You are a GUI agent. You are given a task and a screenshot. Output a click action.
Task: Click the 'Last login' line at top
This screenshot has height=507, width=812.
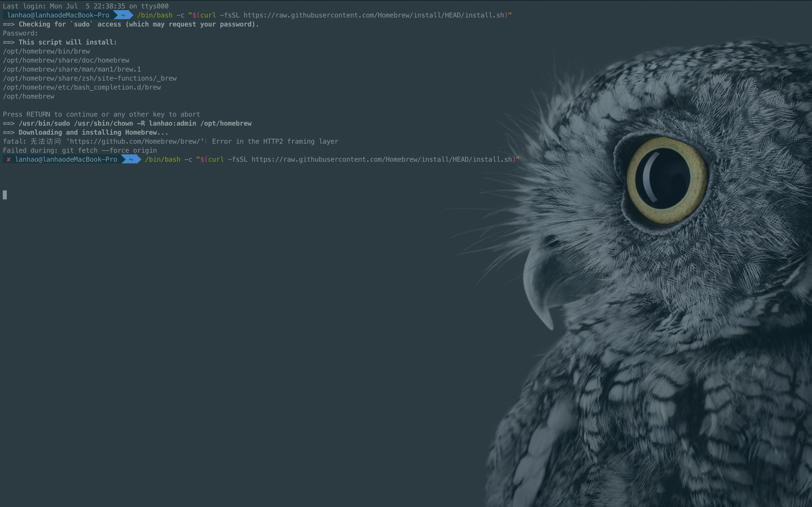85,6
